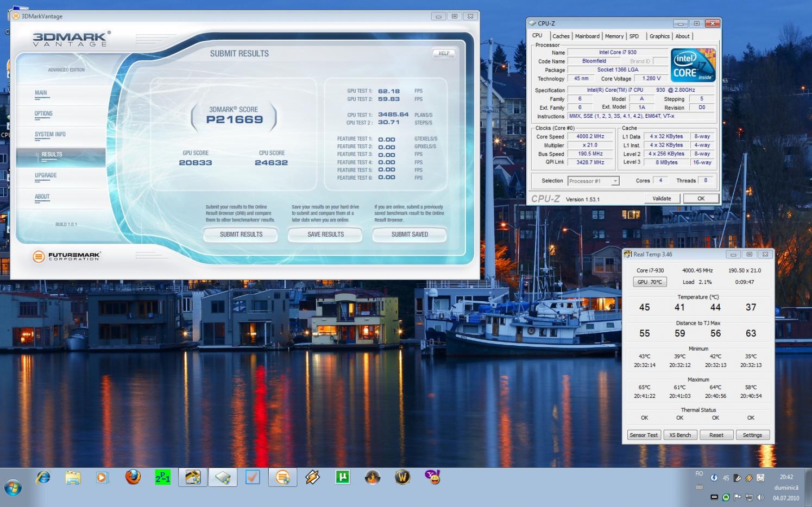The width and height of the screenshot is (812, 507).
Task: Launch World of Warcraft from the taskbar
Action: 402,478
